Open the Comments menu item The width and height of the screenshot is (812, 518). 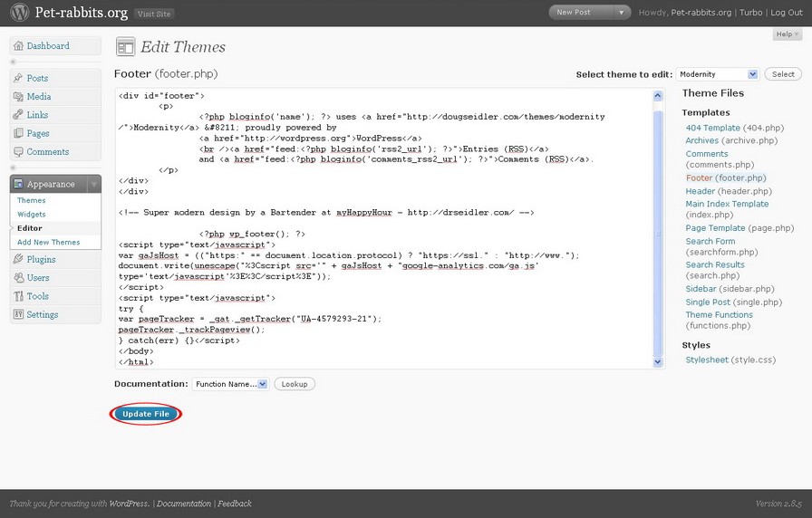pyautogui.click(x=48, y=151)
